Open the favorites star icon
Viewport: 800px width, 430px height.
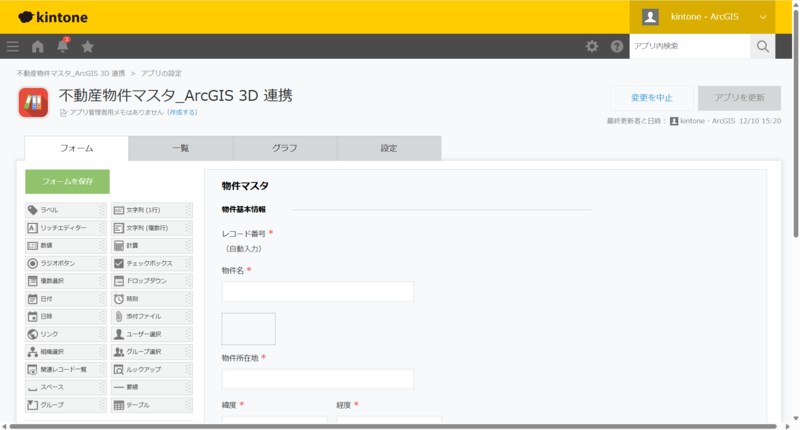pyautogui.click(x=88, y=46)
